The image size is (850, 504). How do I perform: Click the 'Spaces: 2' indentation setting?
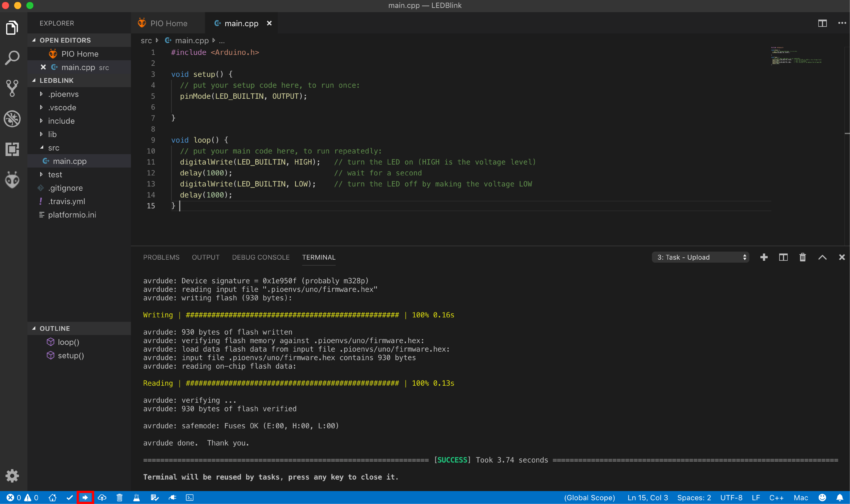click(694, 498)
